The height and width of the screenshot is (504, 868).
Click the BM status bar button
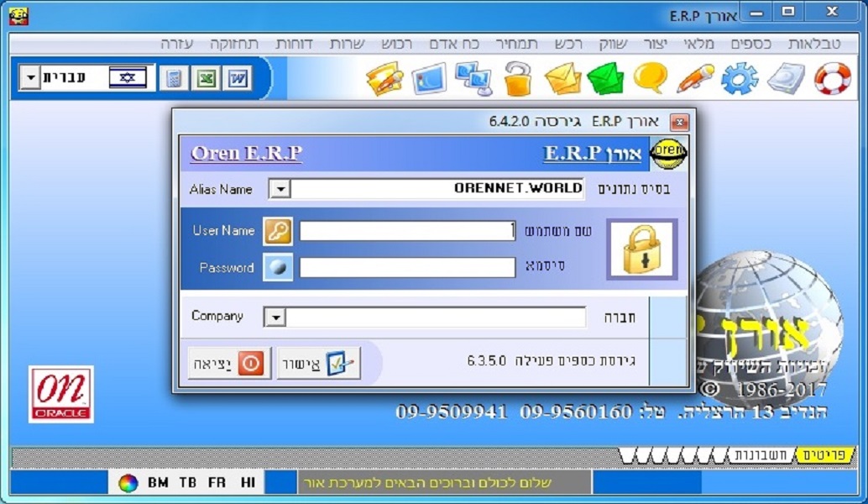[x=159, y=482]
